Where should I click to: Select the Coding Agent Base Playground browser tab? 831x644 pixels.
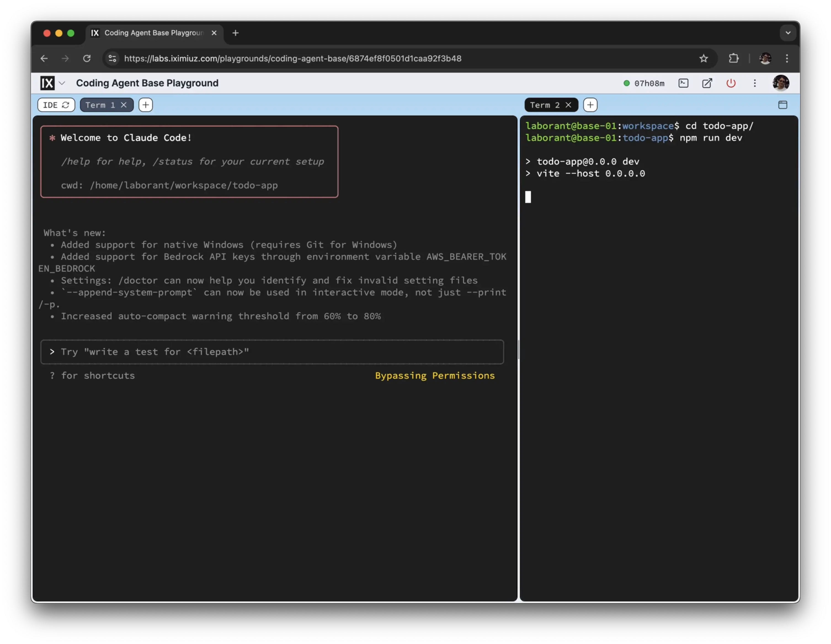pos(155,33)
